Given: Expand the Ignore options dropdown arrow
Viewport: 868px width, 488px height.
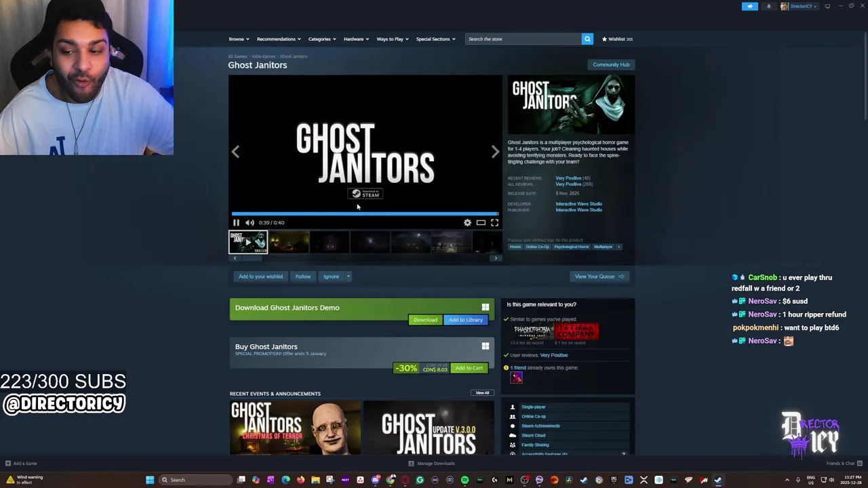Looking at the screenshot, I should (349, 277).
